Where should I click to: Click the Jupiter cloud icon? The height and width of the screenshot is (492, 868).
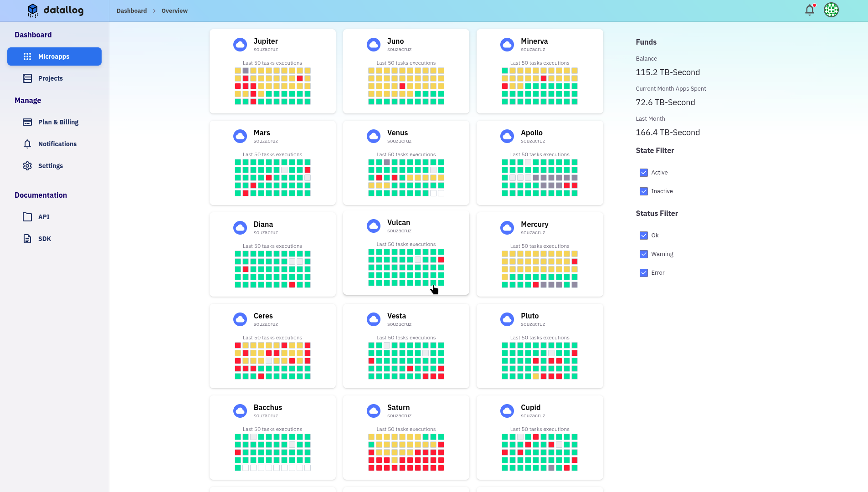click(x=240, y=45)
